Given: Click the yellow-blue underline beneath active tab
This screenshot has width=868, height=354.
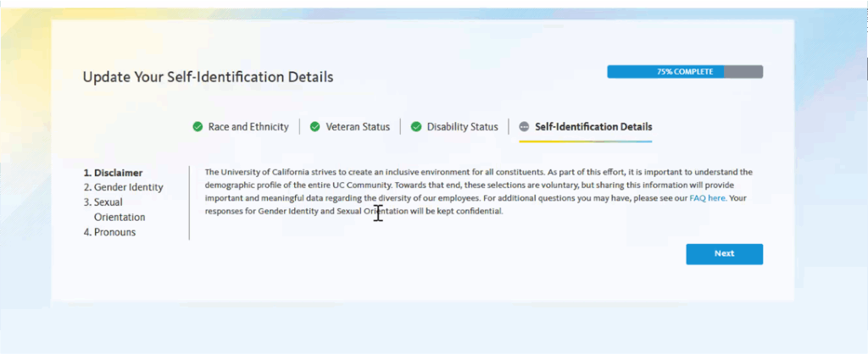Looking at the screenshot, I should (585, 141).
